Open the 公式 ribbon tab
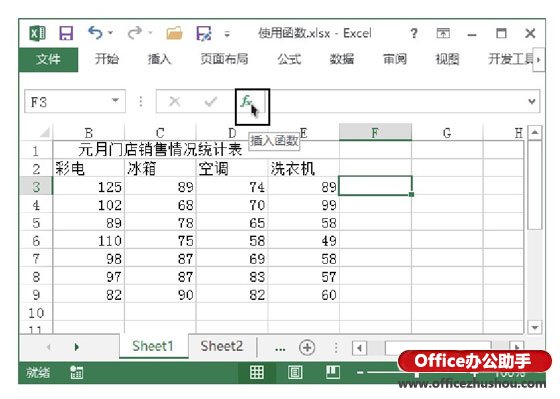 (289, 59)
